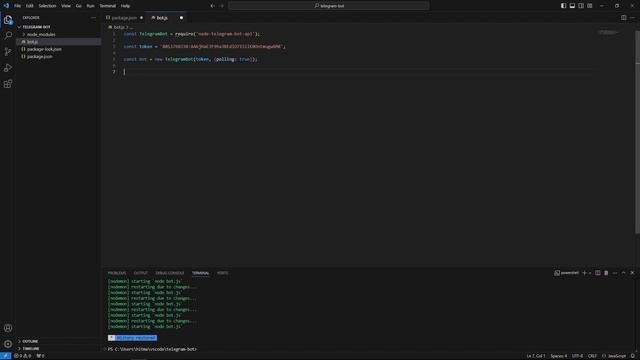Switch to the PROBLEMS panel tab
The height and width of the screenshot is (360, 640).
pyautogui.click(x=117, y=273)
